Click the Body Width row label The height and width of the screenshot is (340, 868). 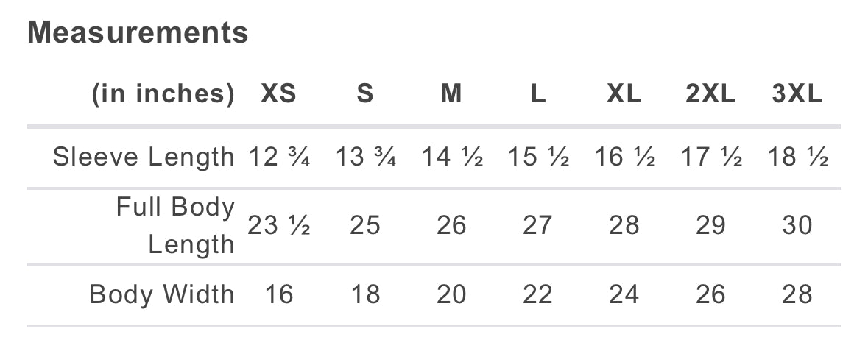pos(162,294)
